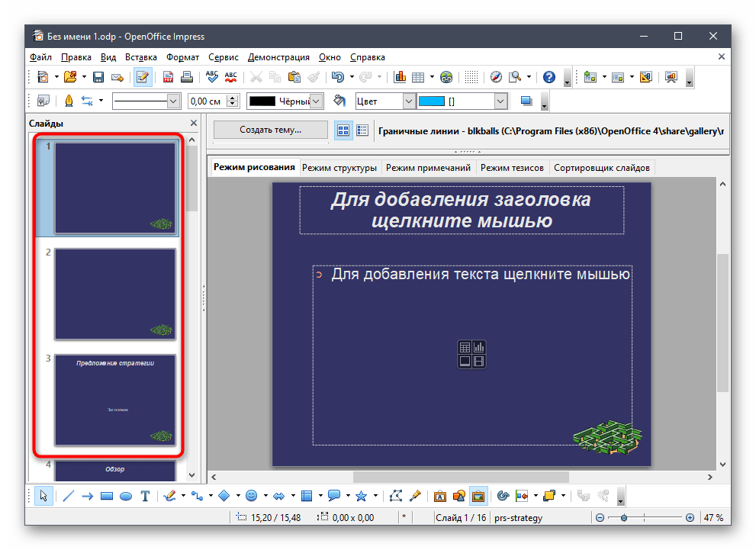Click line width 0,00 см field

(x=207, y=101)
